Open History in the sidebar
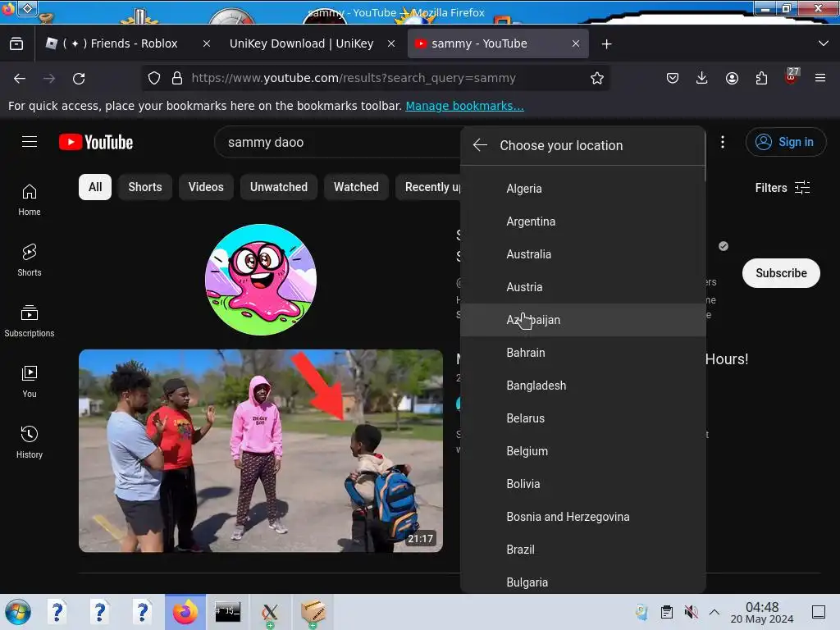Viewport: 840px width, 630px height. pyautogui.click(x=30, y=442)
